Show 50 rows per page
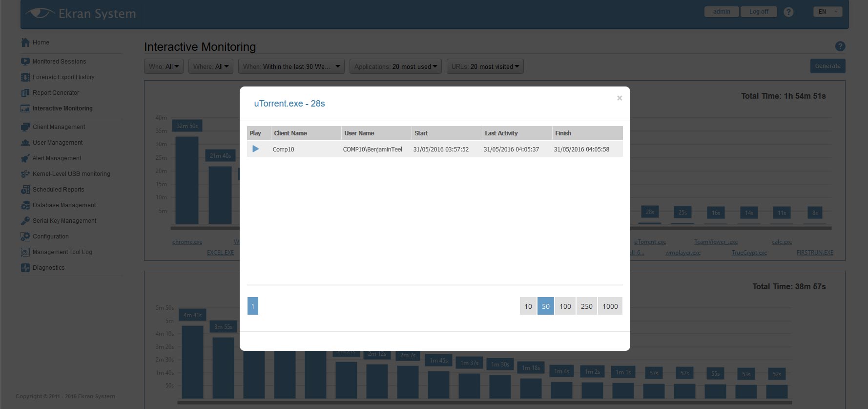 546,306
